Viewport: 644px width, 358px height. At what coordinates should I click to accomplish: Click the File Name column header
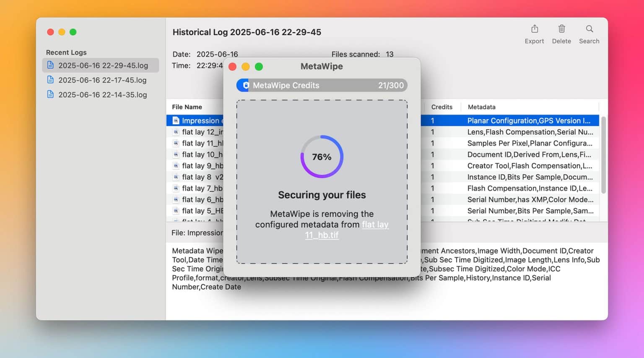click(187, 107)
